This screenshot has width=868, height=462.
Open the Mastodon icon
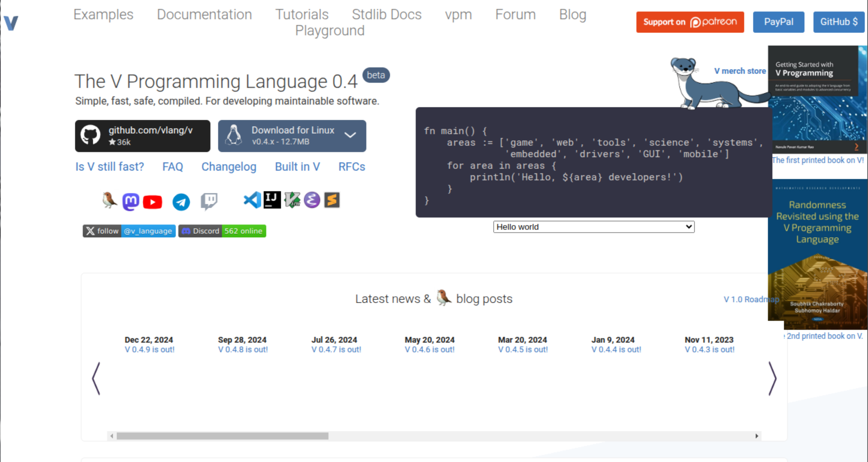pos(131,202)
